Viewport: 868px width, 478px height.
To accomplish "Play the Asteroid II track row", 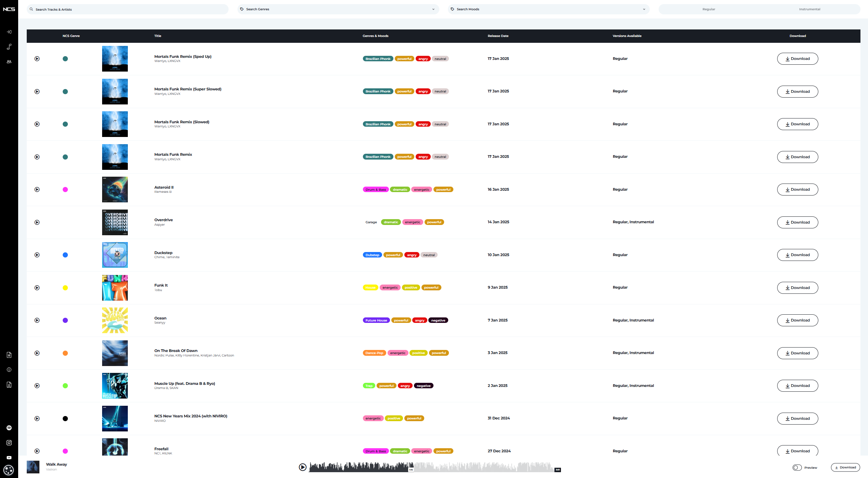I will 37,189.
